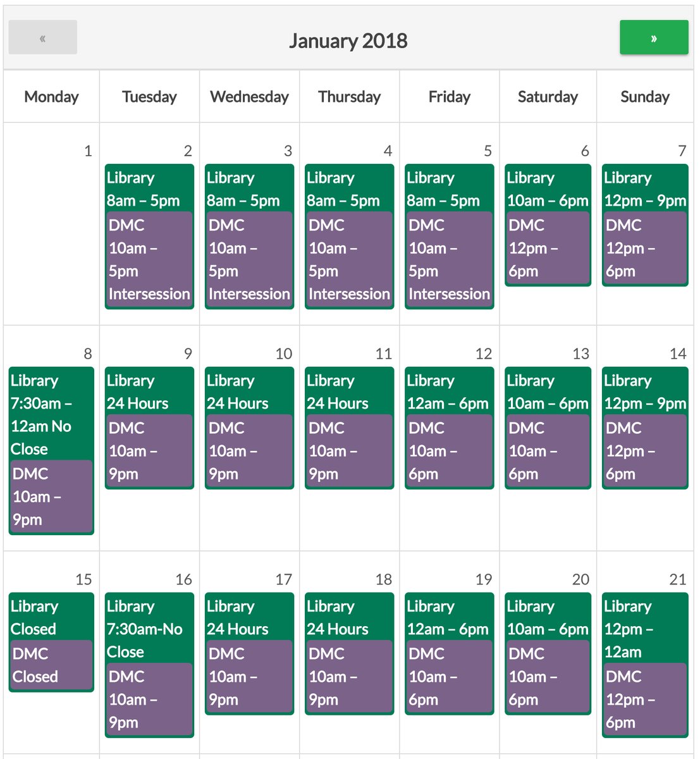The height and width of the screenshot is (759, 700).
Task: Open DMC Closed event on January 15
Action: click(51, 665)
